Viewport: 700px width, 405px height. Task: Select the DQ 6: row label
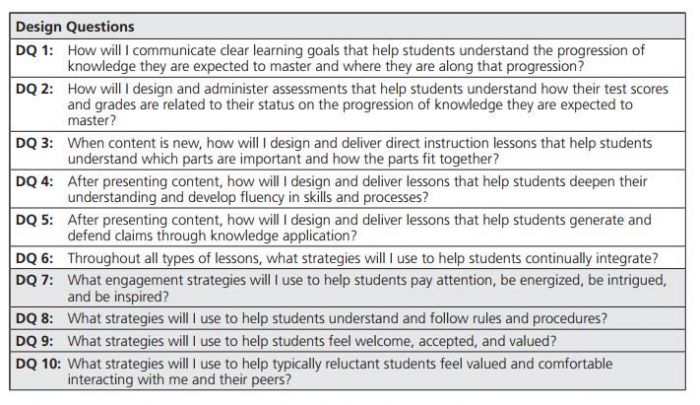pos(34,258)
